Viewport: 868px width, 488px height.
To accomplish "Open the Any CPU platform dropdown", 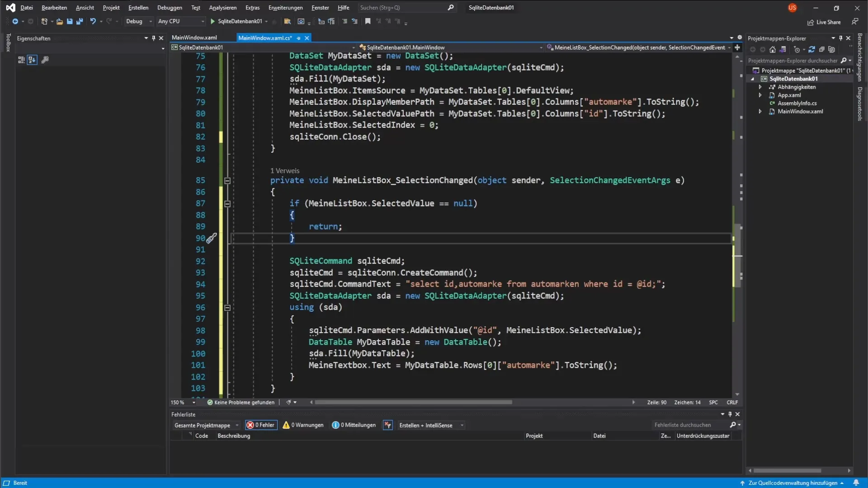I will point(180,21).
